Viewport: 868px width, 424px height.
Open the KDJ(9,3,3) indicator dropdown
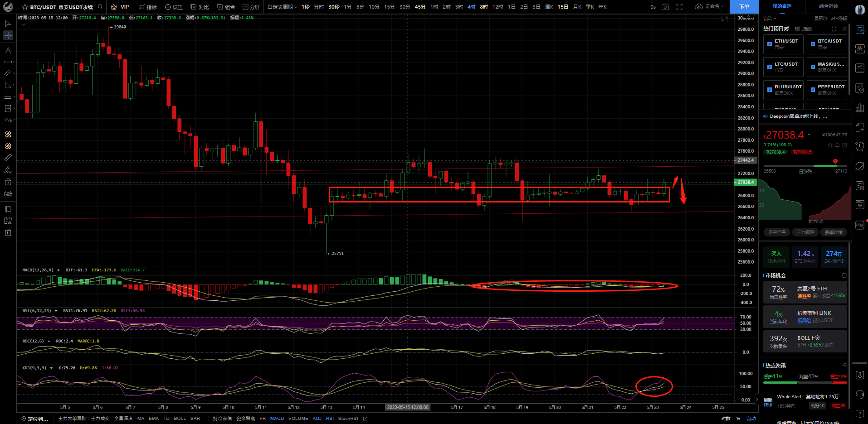coord(51,368)
